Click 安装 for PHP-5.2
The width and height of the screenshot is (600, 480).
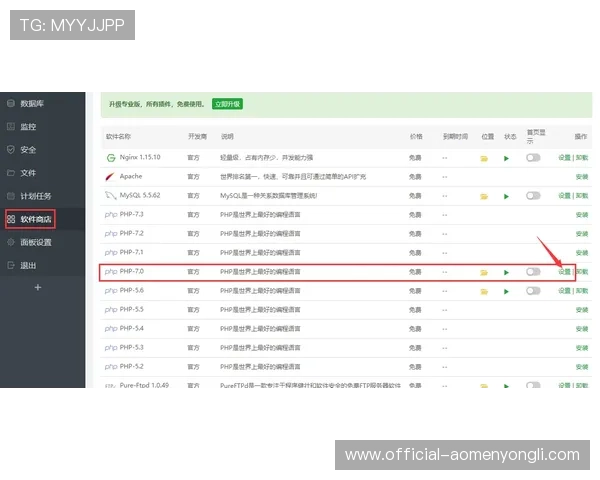click(x=582, y=367)
